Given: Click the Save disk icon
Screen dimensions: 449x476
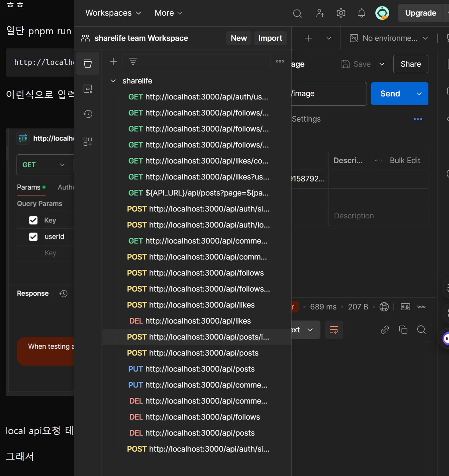Looking at the screenshot, I should coord(346,64).
